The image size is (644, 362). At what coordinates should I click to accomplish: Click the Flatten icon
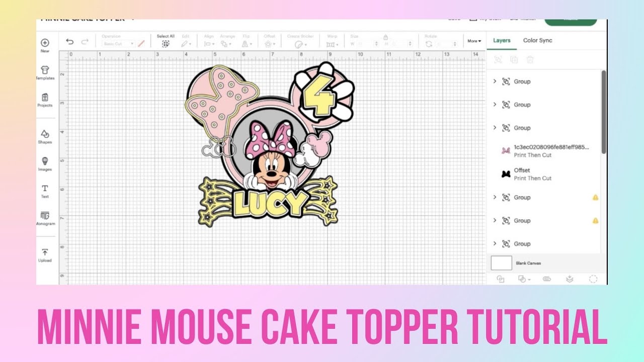tap(570, 279)
